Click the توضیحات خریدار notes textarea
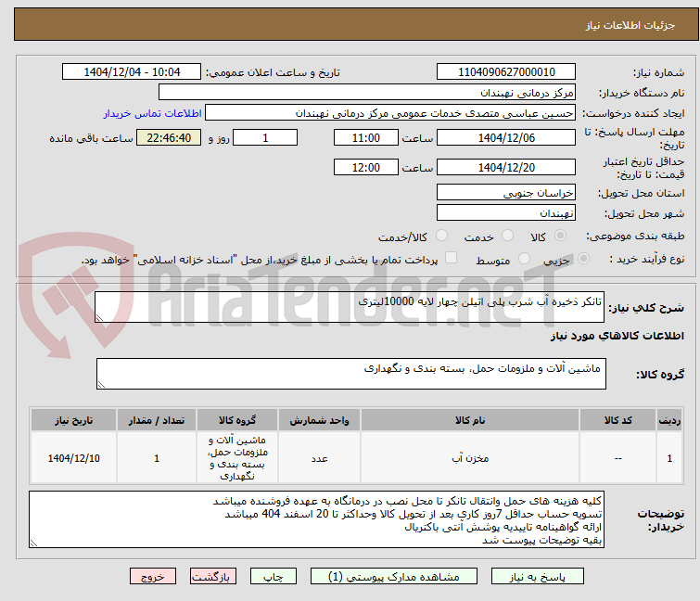Viewport: 700px width, 601px height. coord(316,519)
